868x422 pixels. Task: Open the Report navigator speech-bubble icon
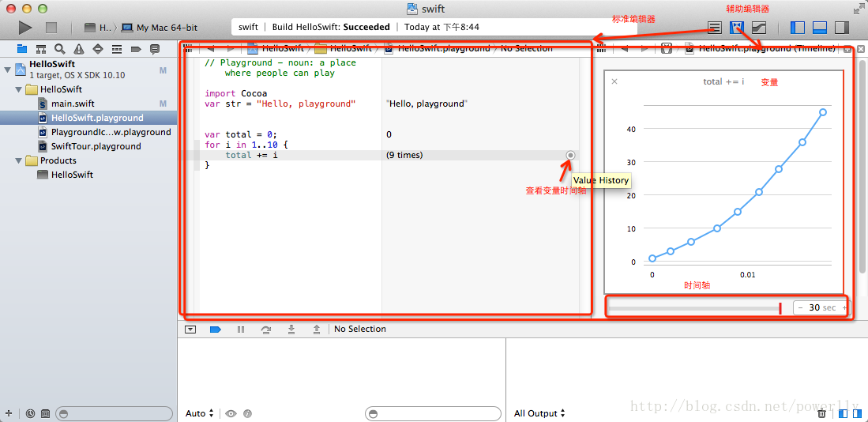point(155,49)
